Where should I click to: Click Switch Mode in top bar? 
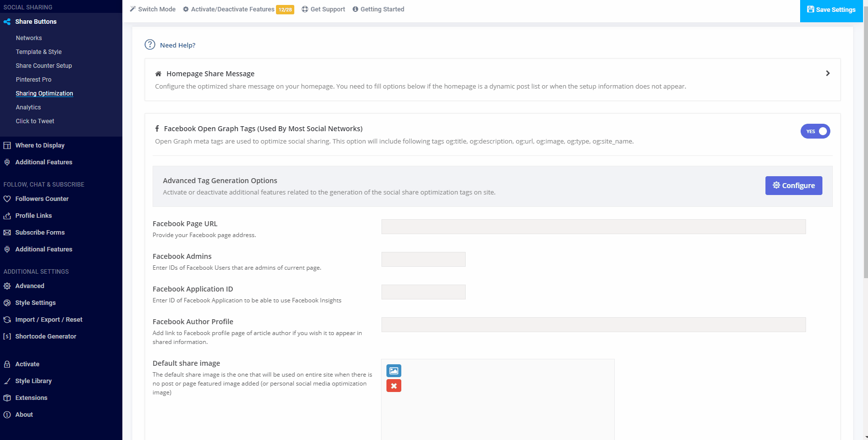(153, 9)
